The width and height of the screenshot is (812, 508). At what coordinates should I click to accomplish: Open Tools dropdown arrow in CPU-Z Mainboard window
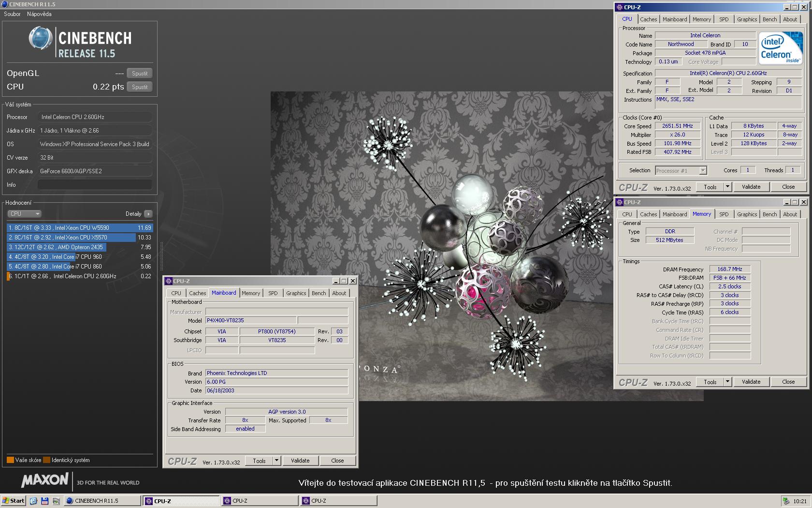[x=276, y=461]
